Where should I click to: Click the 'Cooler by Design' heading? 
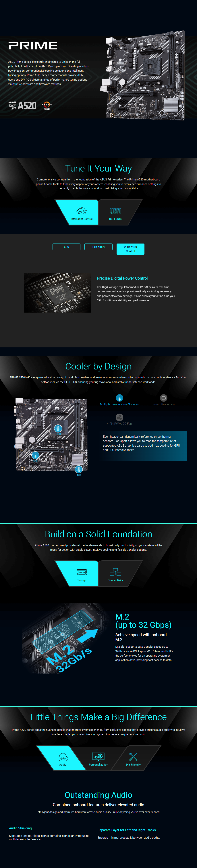click(98, 366)
